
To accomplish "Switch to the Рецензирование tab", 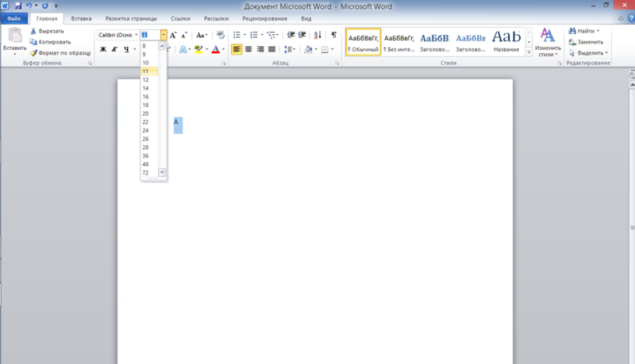I will (265, 18).
